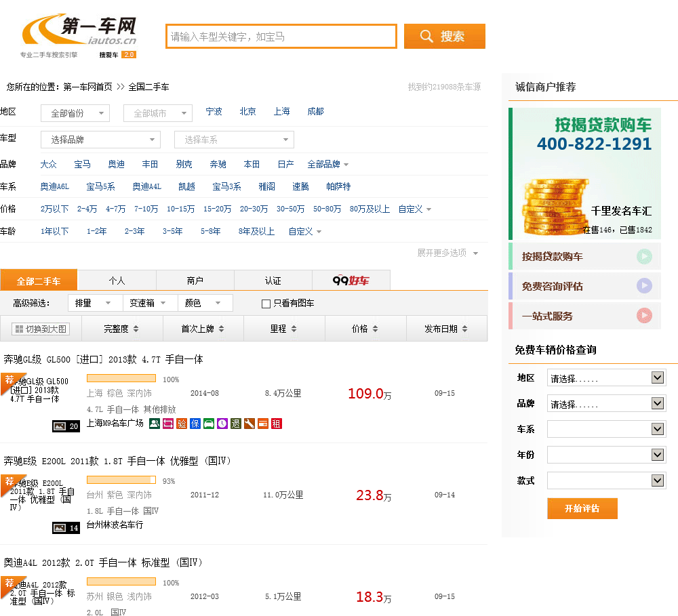Select the 全部二手车 tab

click(39, 280)
